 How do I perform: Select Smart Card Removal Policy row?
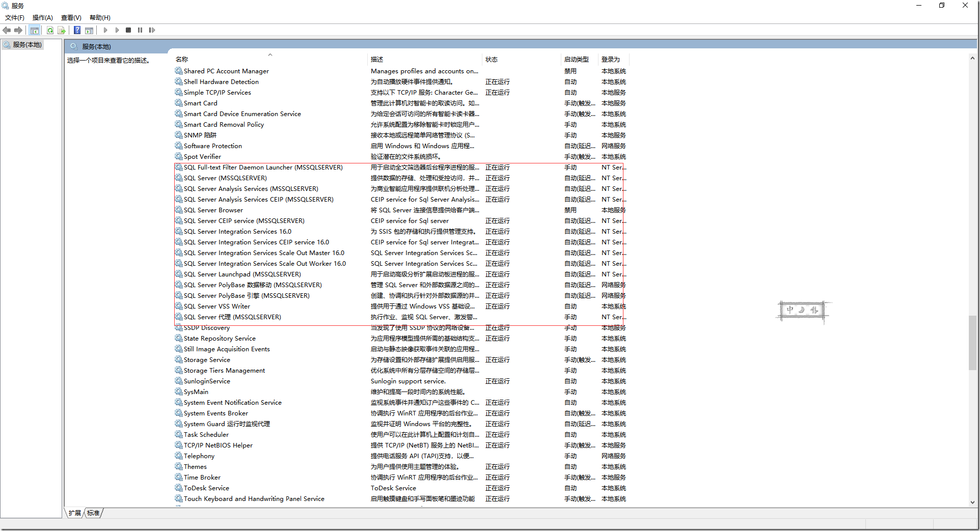point(400,124)
